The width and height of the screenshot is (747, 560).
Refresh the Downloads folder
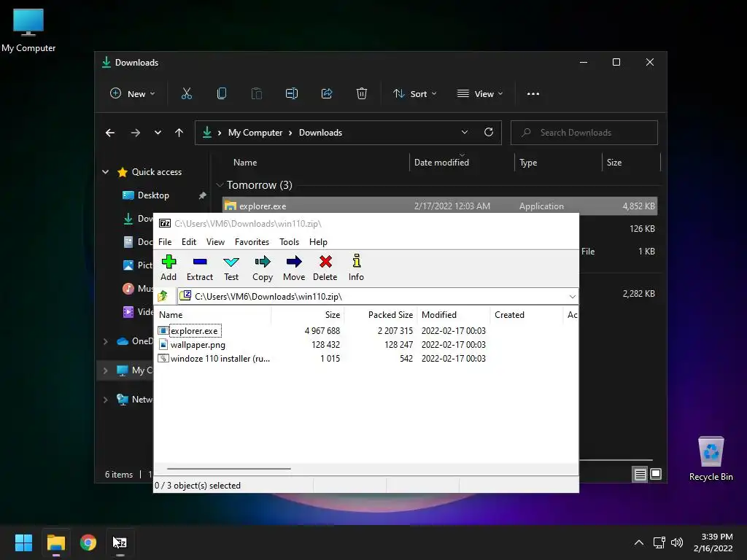(488, 133)
